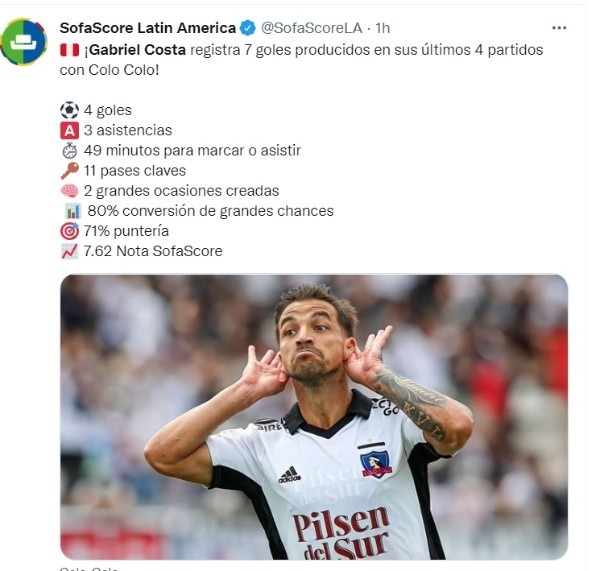Screen dimensions: 600x571
Task: Click the Peru flag emoji
Action: click(69, 50)
